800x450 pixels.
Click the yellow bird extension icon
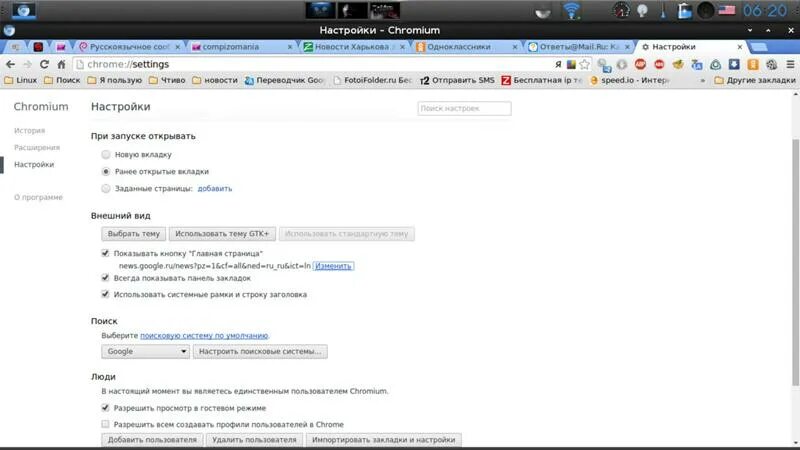pyautogui.click(x=678, y=64)
